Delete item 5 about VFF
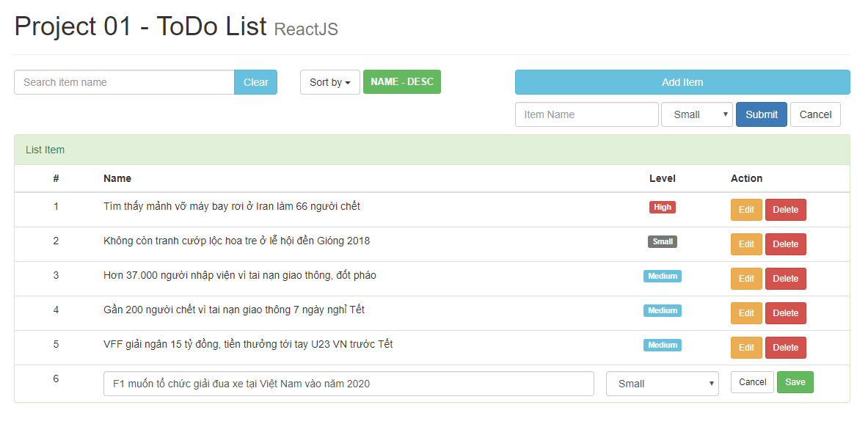The height and width of the screenshot is (424, 868). pyautogui.click(x=785, y=348)
